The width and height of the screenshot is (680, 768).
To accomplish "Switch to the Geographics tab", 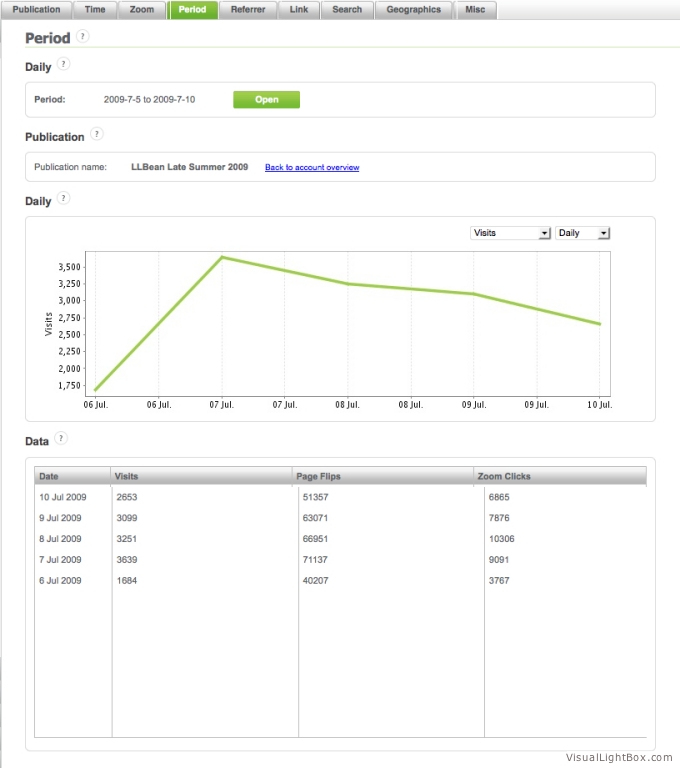I will 414,10.
